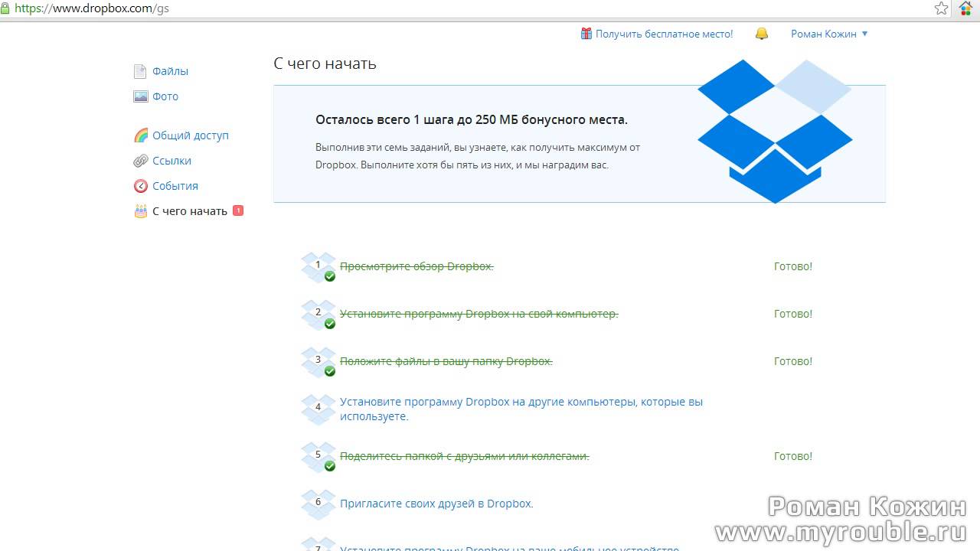980x551 pixels.
Task: Click the browser extension icon beside the star
Action: coord(966,8)
